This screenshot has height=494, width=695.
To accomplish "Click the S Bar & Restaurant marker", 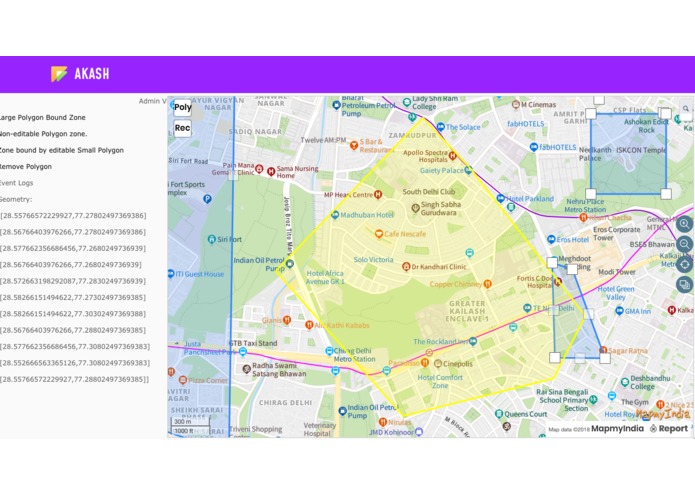I will [354, 145].
